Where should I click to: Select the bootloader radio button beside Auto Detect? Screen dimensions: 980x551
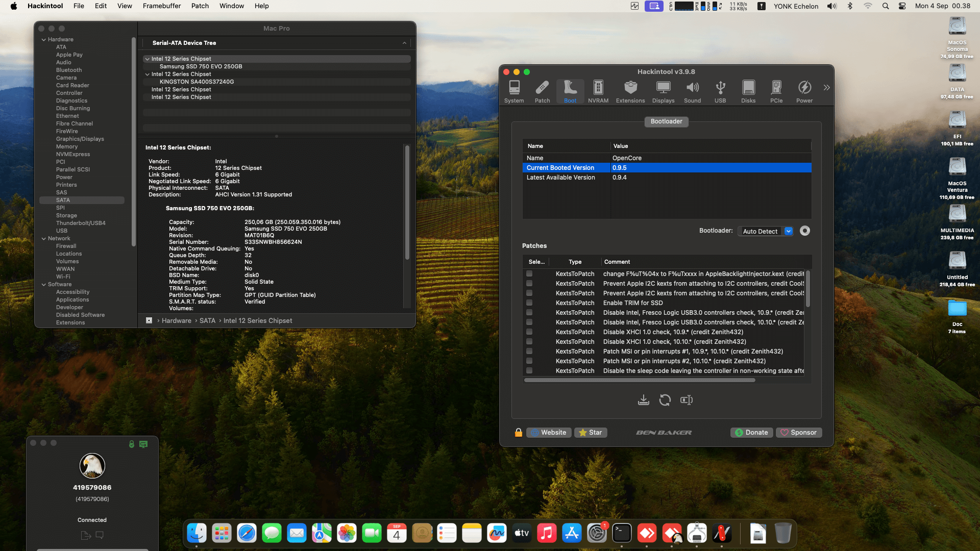pos(804,231)
